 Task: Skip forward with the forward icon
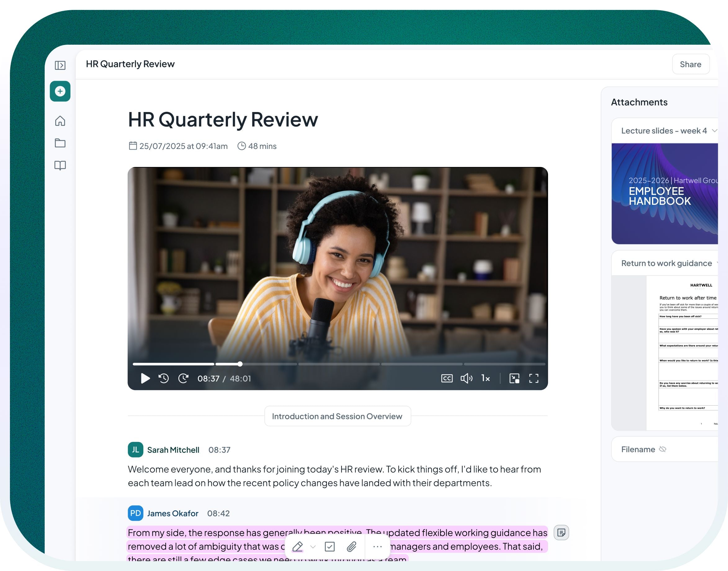183,378
